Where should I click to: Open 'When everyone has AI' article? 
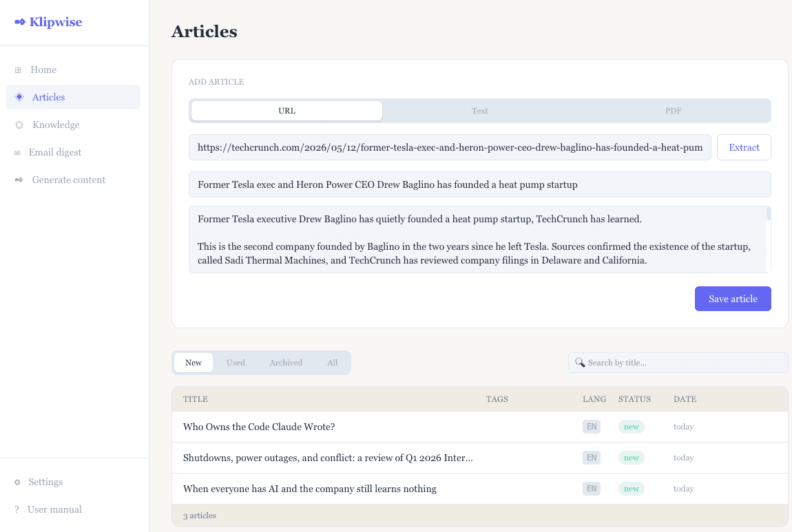coord(310,489)
